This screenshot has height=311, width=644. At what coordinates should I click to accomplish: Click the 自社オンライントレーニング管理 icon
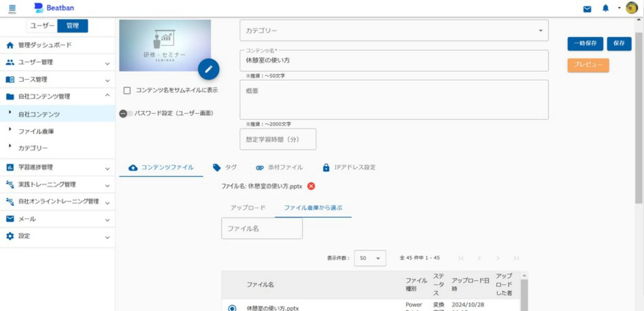click(x=10, y=201)
